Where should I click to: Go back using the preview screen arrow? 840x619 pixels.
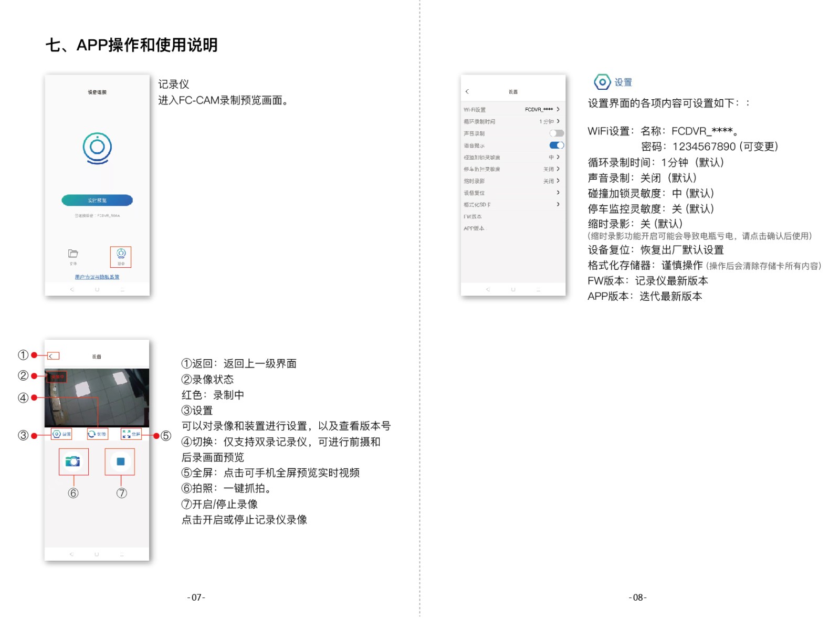(x=51, y=356)
